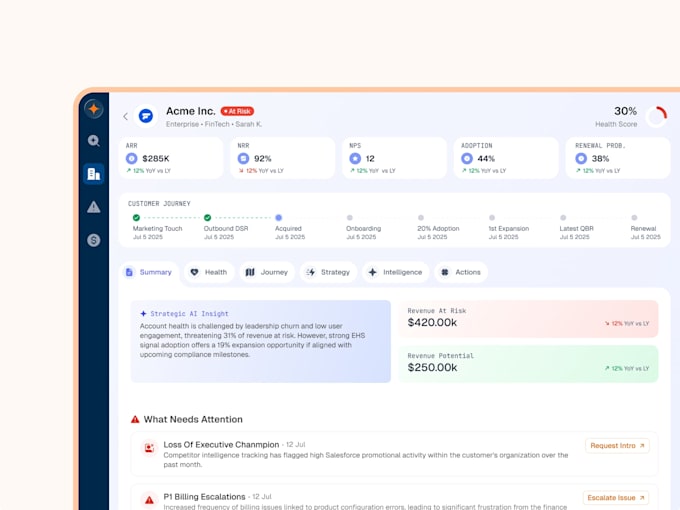Click the $285K ARR value
This screenshot has width=680, height=510.
point(156,159)
